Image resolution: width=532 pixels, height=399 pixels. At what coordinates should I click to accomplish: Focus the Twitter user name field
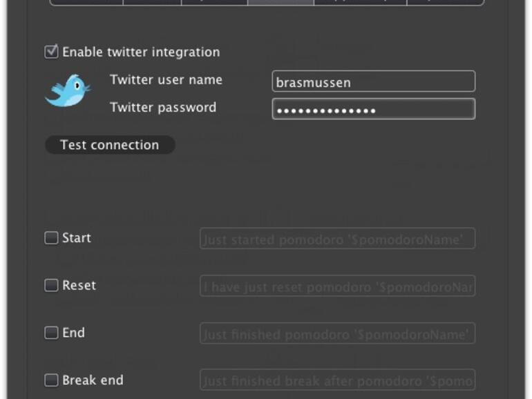[373, 81]
